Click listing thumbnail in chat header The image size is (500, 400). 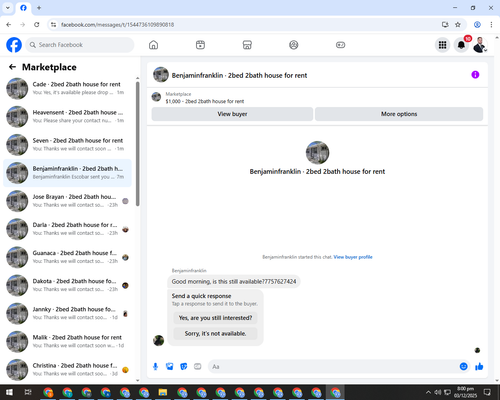tap(161, 75)
